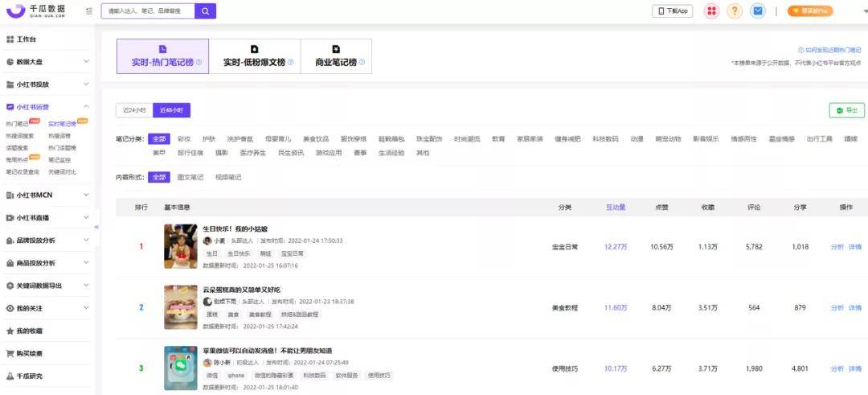Collapse sidebar with the double-arrow handle
The height and width of the screenshot is (395, 868).
(96, 227)
